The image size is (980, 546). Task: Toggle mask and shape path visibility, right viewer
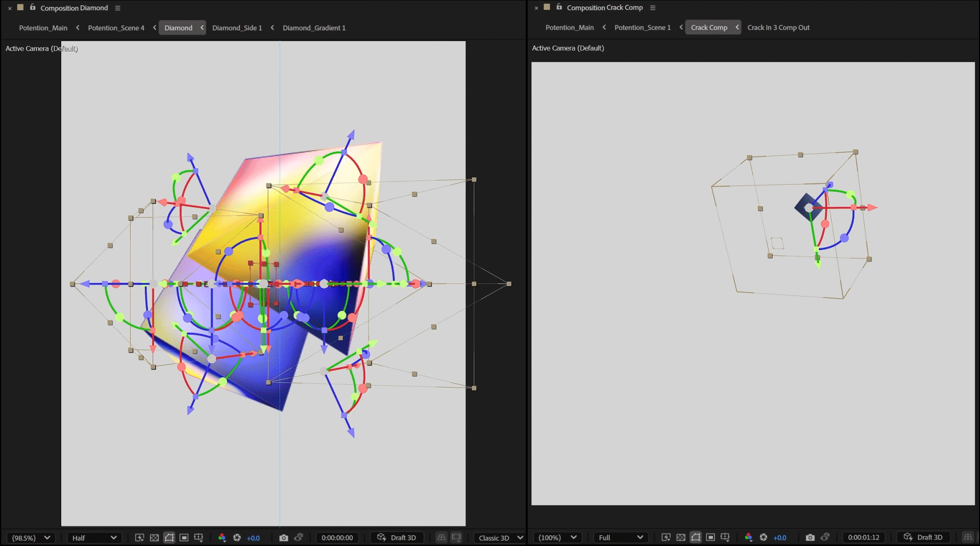coord(696,537)
